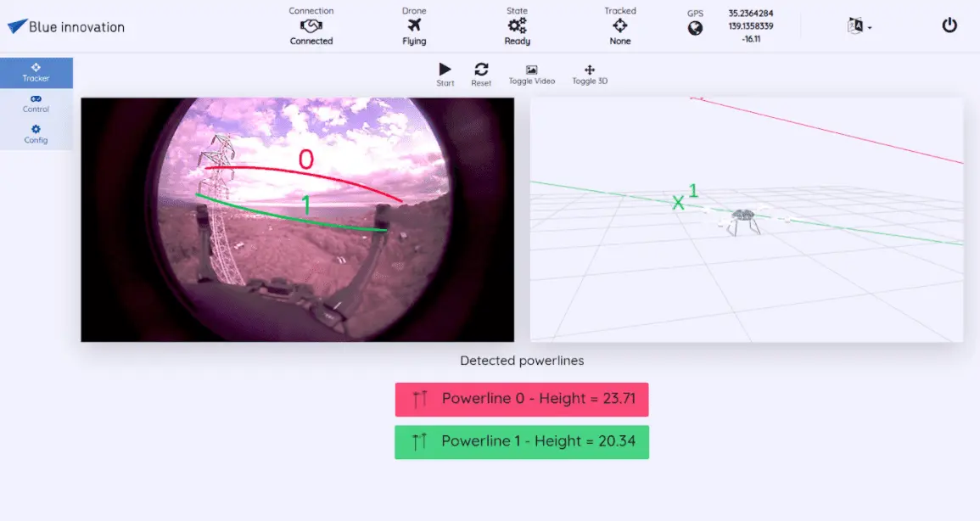Click the red powerline 0 label in video
This screenshot has width=980, height=521.
[x=306, y=160]
